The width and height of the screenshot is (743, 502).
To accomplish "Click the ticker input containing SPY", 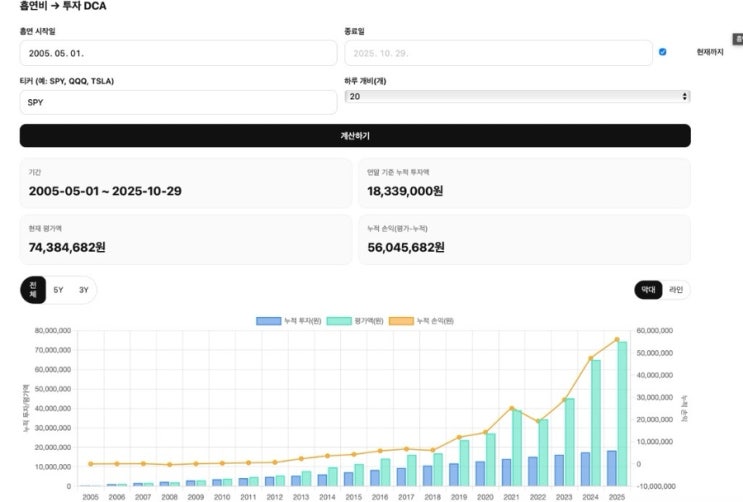I will tap(178, 102).
